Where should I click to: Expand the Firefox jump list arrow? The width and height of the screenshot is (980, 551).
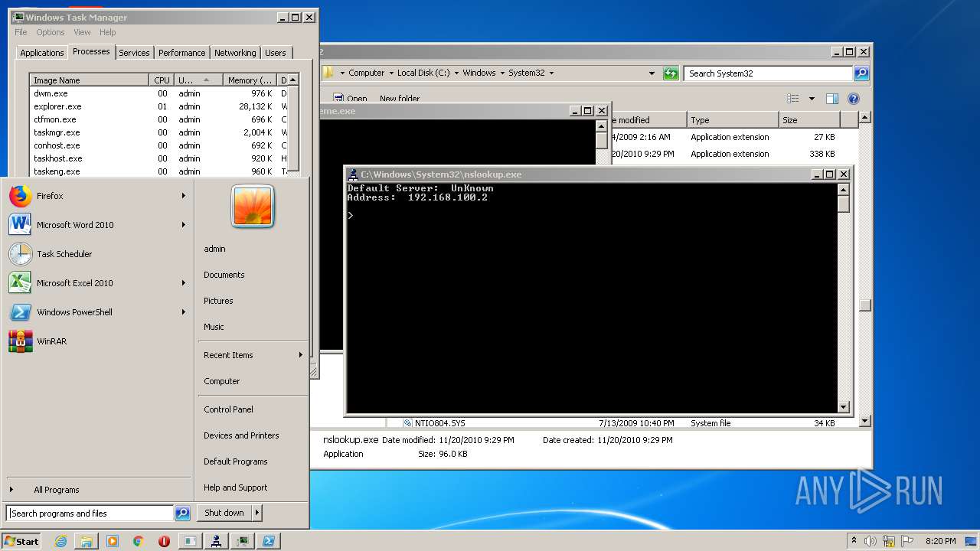point(184,196)
